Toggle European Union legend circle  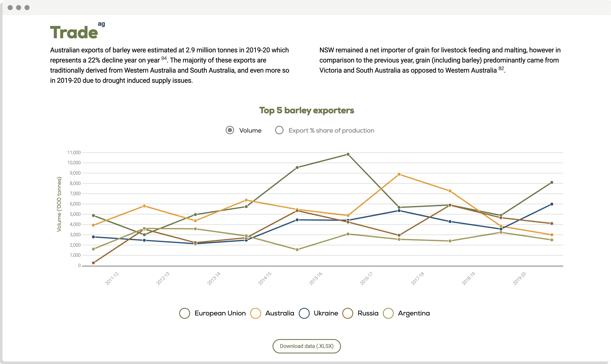184,313
